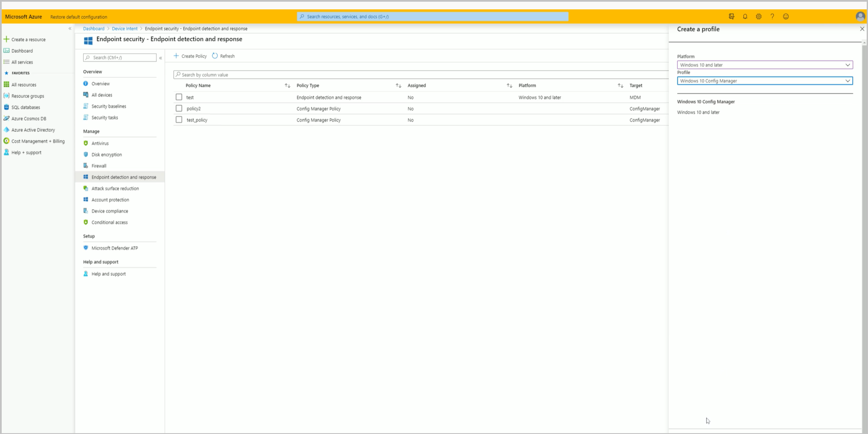Check the test_policy checkbox
This screenshot has width=868, height=434.
tap(178, 119)
